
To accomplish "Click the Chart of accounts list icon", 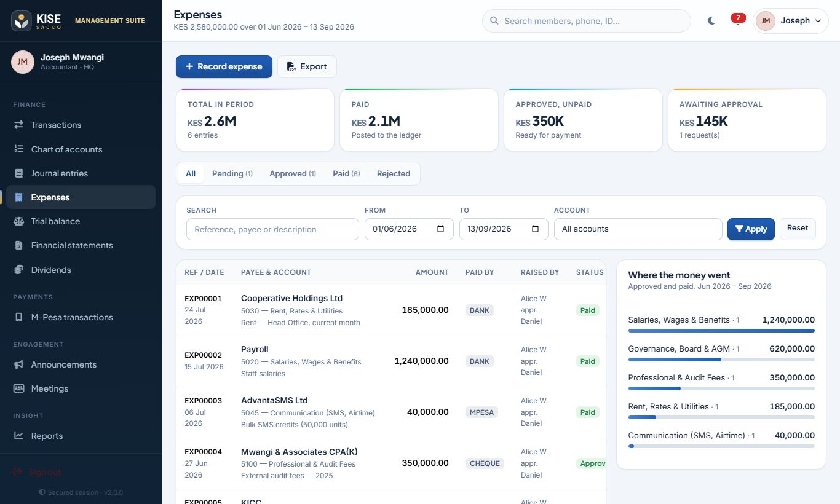I will tap(19, 149).
